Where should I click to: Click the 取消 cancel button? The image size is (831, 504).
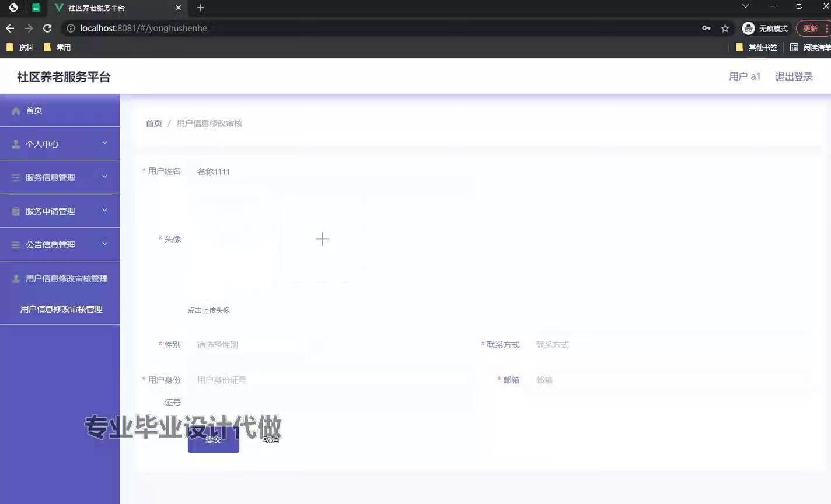[271, 439]
